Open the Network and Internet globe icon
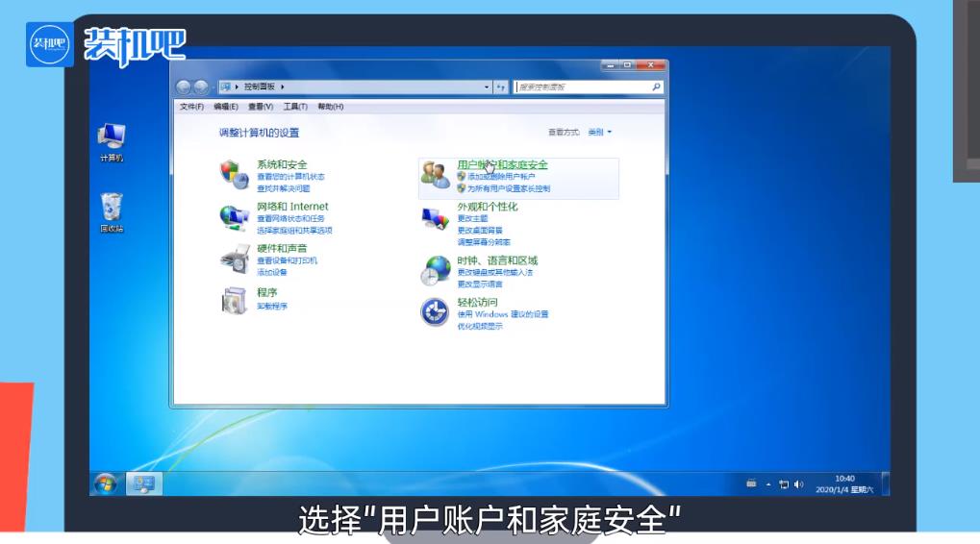This screenshot has width=980, height=544. pos(235,218)
